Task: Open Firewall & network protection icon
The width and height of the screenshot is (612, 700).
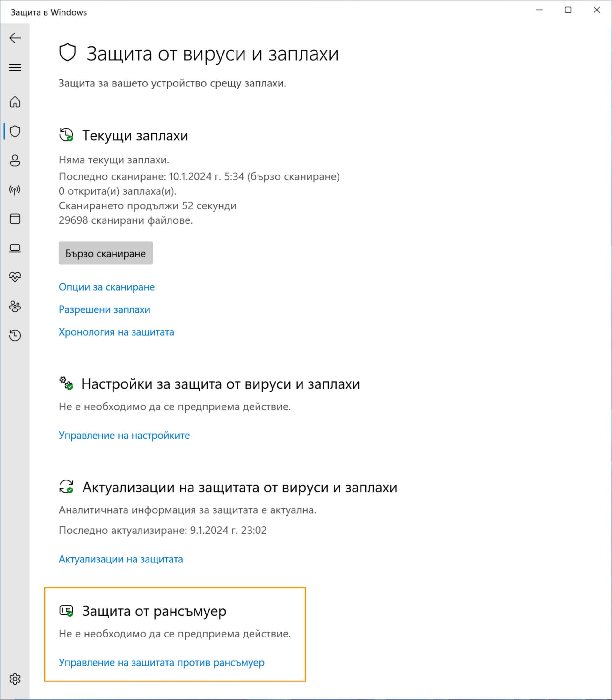Action: 15,190
